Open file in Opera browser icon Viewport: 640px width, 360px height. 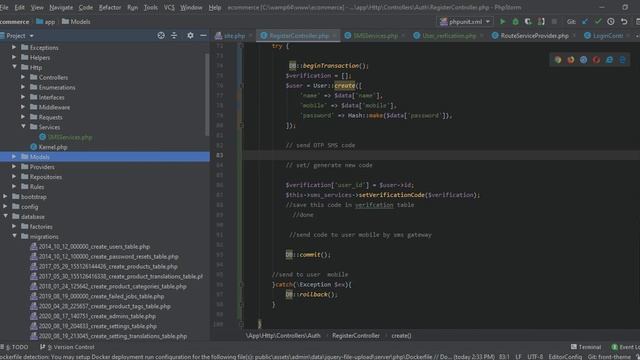pos(596,60)
